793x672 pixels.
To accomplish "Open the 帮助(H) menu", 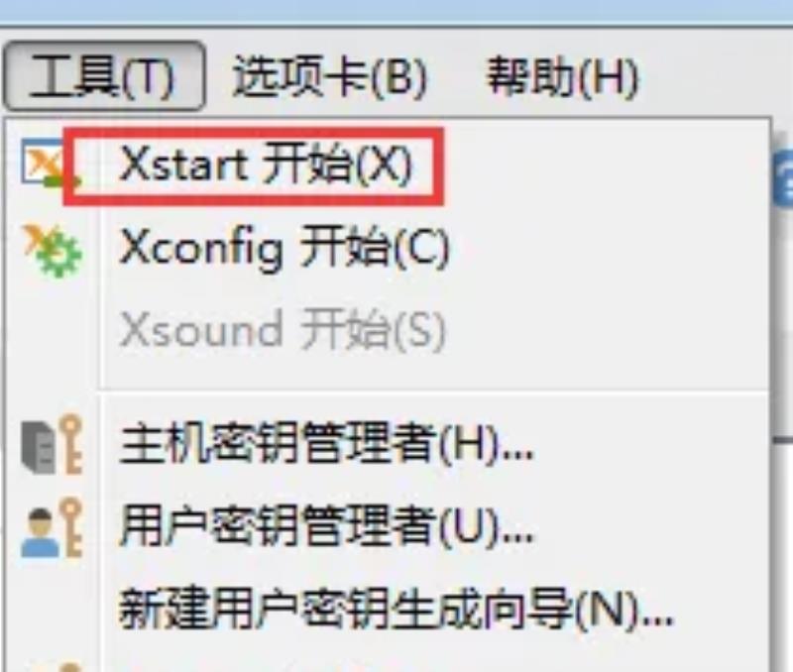I will tap(562, 76).
